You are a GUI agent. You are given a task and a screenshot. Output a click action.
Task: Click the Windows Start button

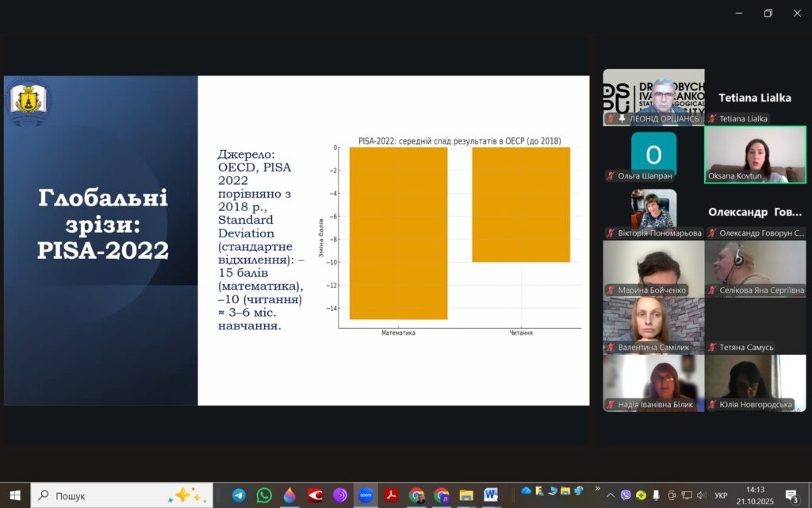tap(14, 495)
